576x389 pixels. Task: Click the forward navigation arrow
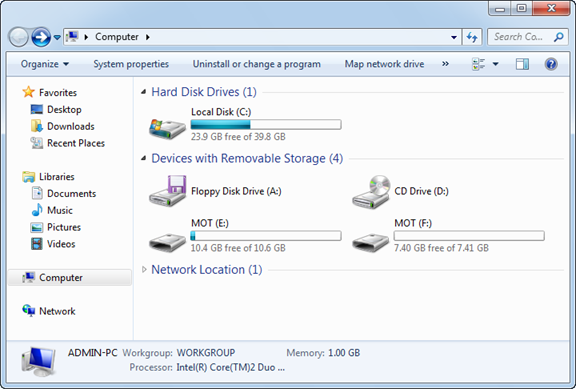coord(41,37)
